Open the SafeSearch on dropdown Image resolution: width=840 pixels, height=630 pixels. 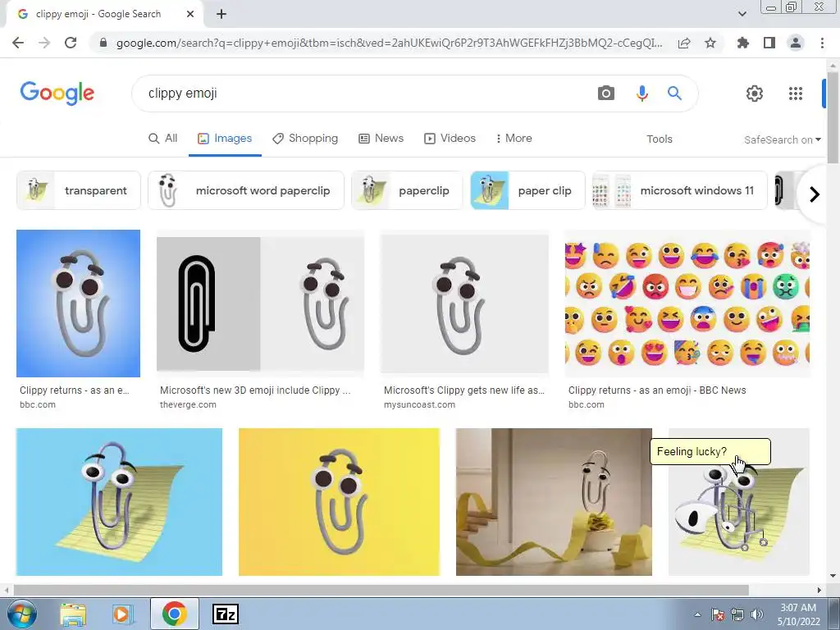pyautogui.click(x=782, y=139)
